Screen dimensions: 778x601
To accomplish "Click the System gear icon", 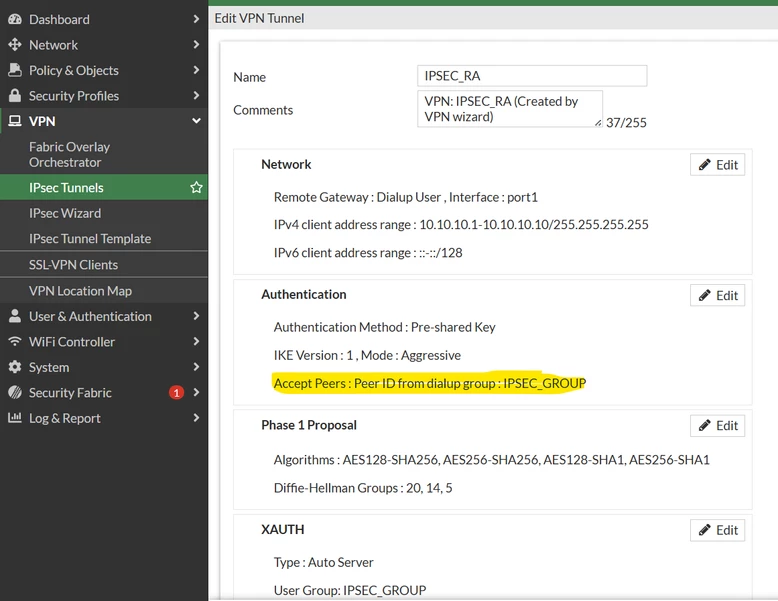I will pyautogui.click(x=15, y=367).
